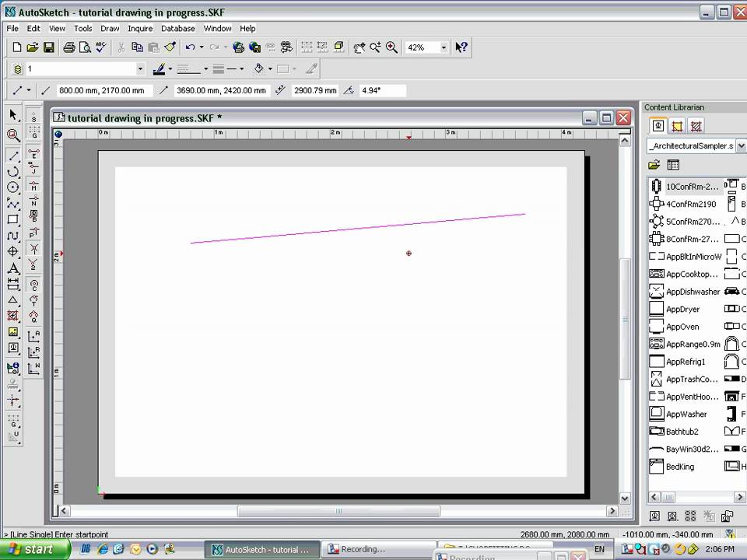The width and height of the screenshot is (747, 560).
Task: Open the line width dropdown
Action: click(242, 69)
